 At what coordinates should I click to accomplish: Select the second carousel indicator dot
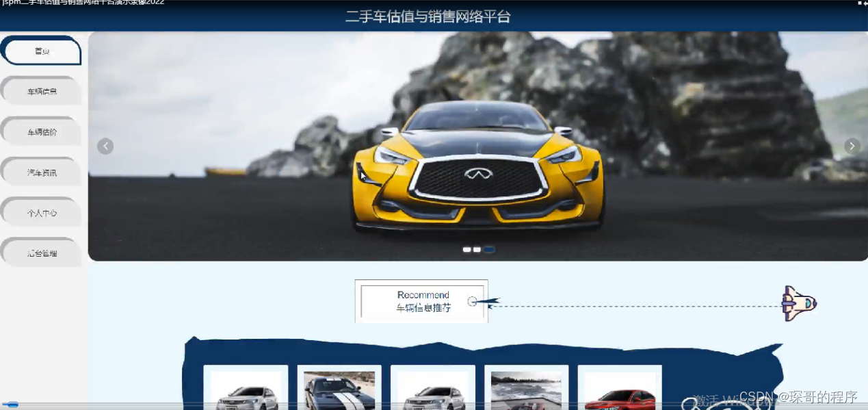point(477,250)
